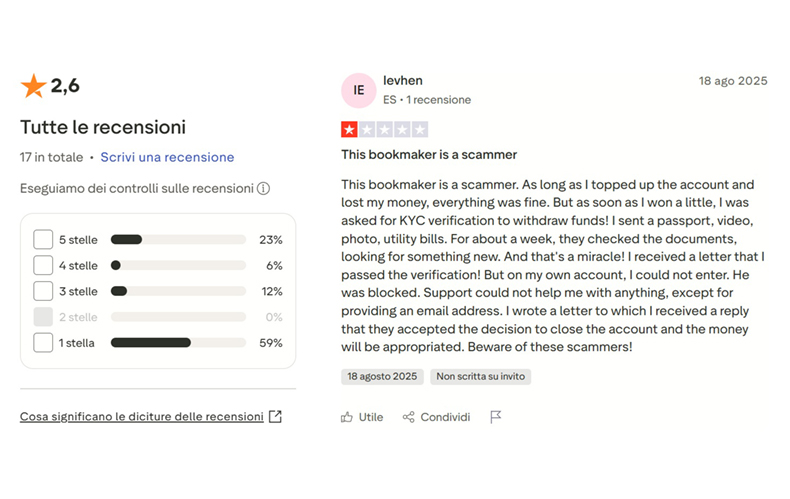790x499 pixels.
Task: Open the review title This bookmaker is a scammer
Action: point(429,155)
